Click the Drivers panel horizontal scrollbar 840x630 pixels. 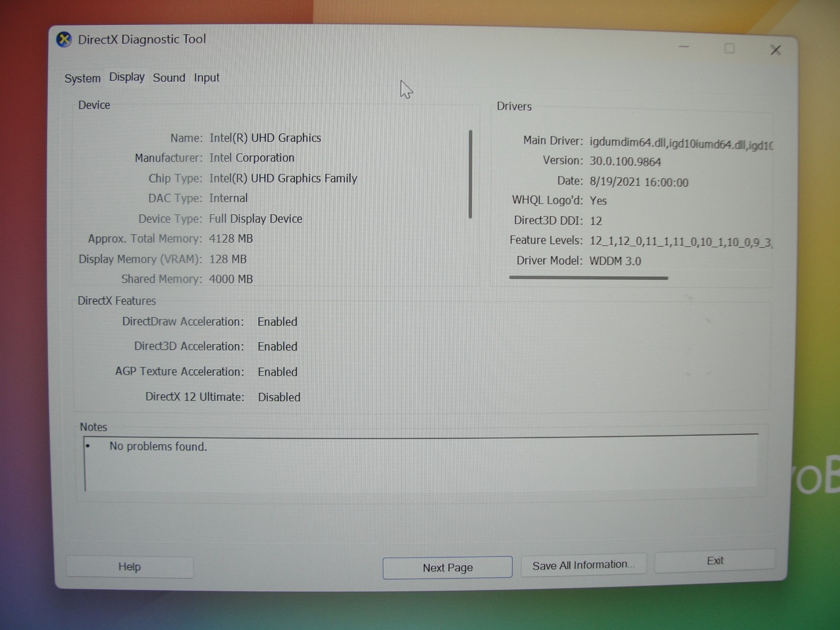(x=589, y=278)
